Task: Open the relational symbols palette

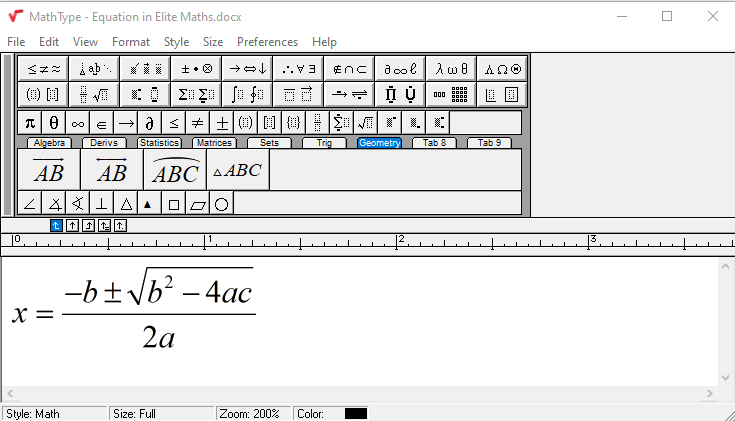Action: (43, 69)
